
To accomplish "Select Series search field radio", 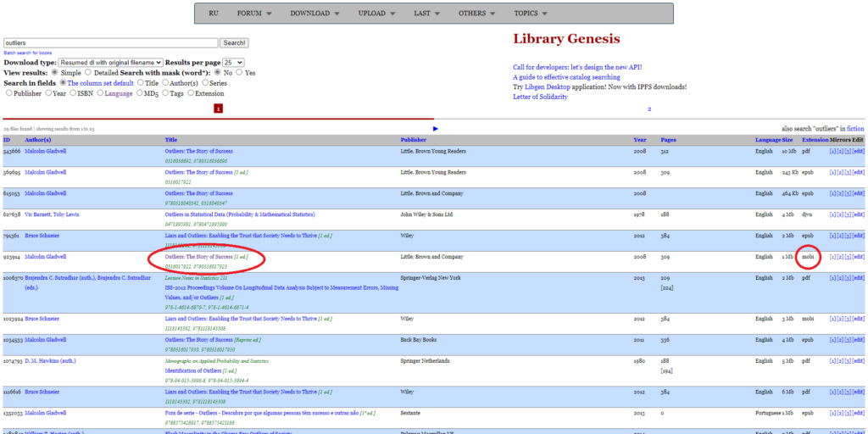I will coord(205,83).
